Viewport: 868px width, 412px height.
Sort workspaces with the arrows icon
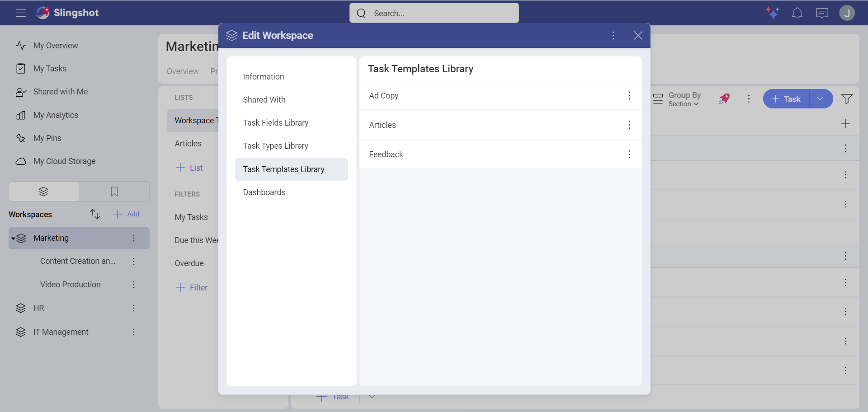click(x=94, y=214)
